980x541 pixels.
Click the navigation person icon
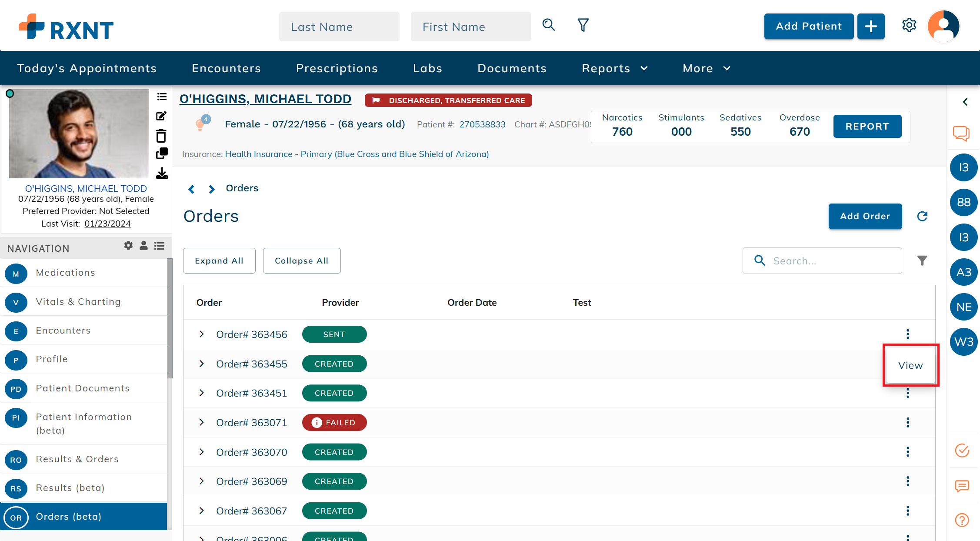(x=143, y=246)
